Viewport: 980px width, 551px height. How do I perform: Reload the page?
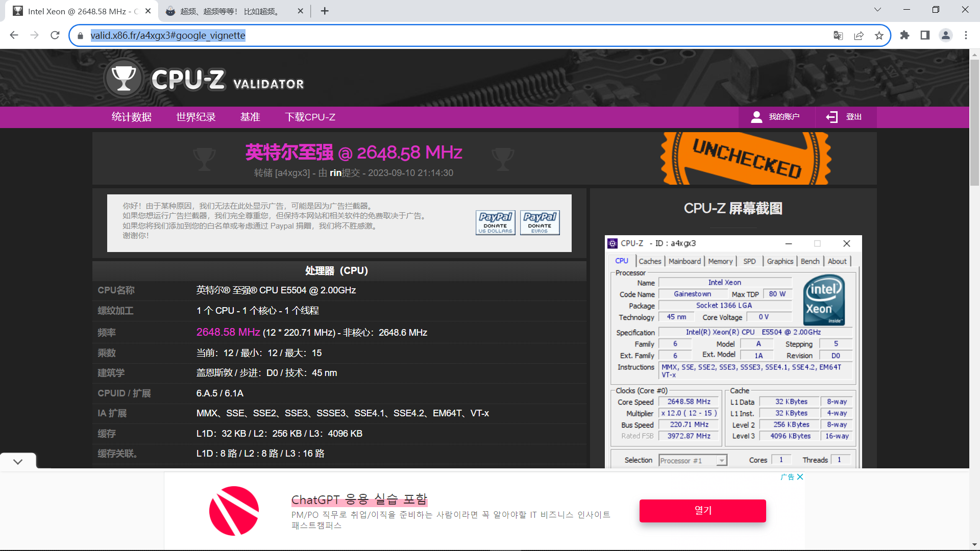point(55,35)
